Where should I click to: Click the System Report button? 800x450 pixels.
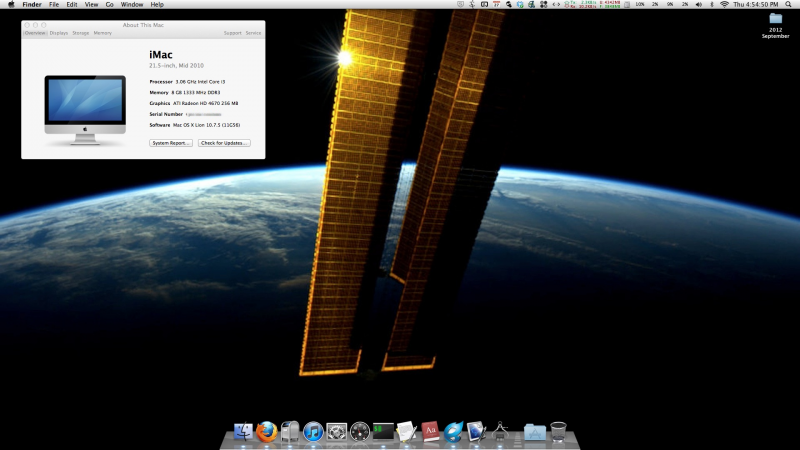click(x=171, y=143)
